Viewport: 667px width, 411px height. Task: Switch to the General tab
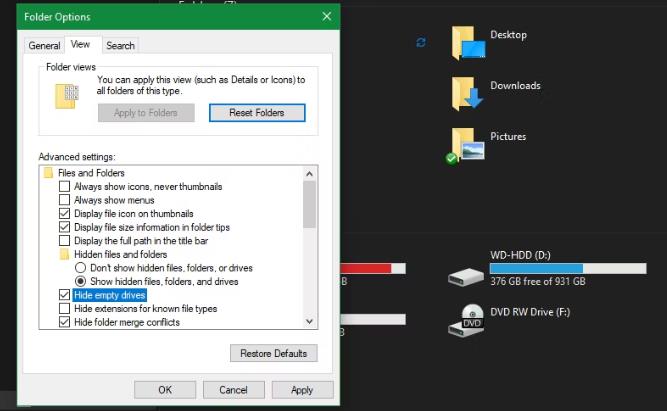point(44,46)
